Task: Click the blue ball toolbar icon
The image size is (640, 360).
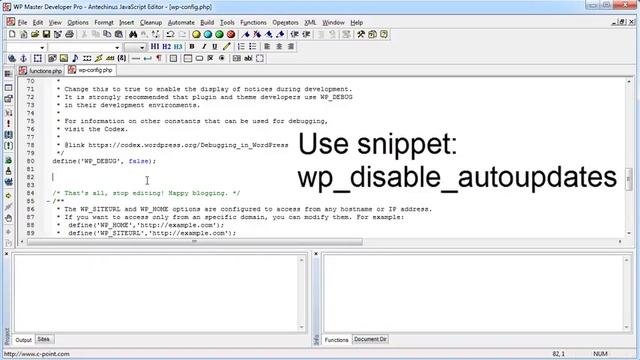Action: pos(208,34)
